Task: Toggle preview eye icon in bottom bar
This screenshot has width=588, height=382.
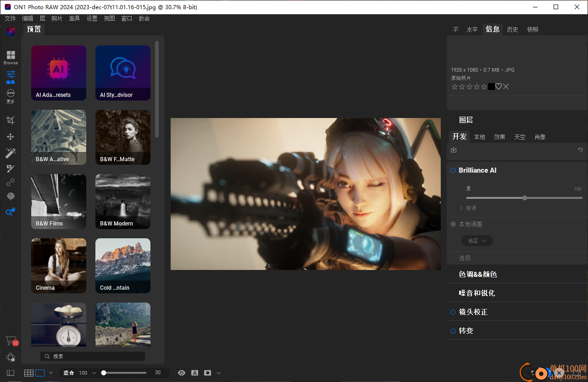Action: [x=182, y=373]
